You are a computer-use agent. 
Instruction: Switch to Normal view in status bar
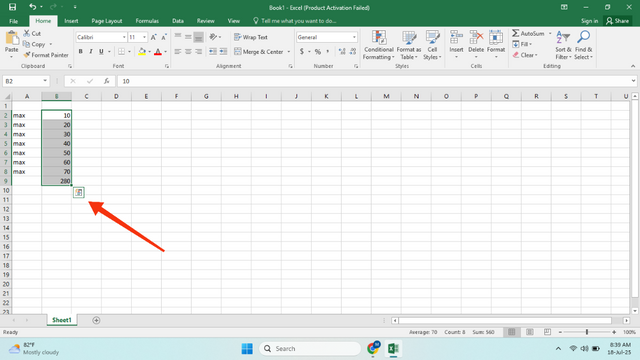(x=511, y=332)
